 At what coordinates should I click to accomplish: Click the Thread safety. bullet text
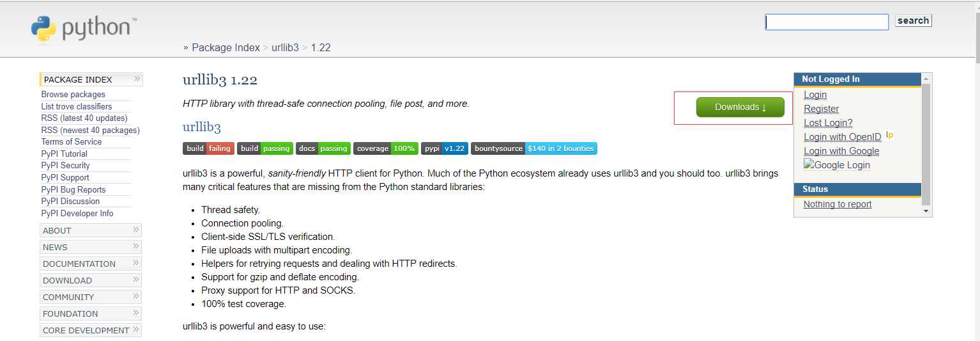[x=231, y=210]
